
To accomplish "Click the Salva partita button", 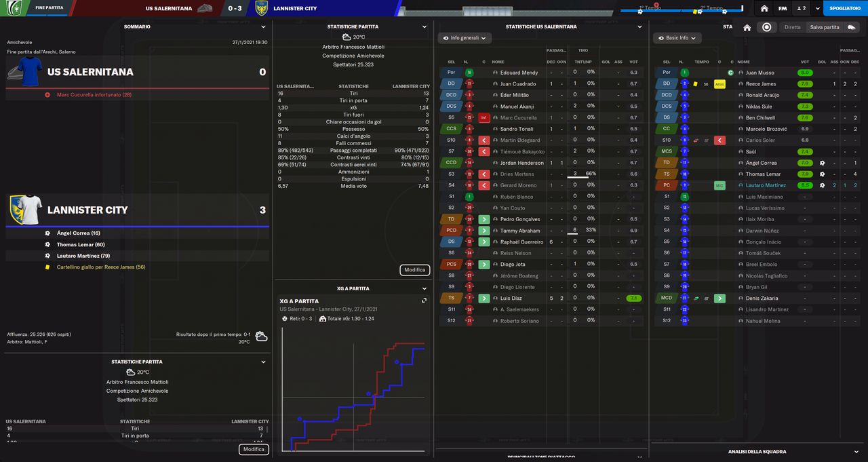I will tap(825, 28).
